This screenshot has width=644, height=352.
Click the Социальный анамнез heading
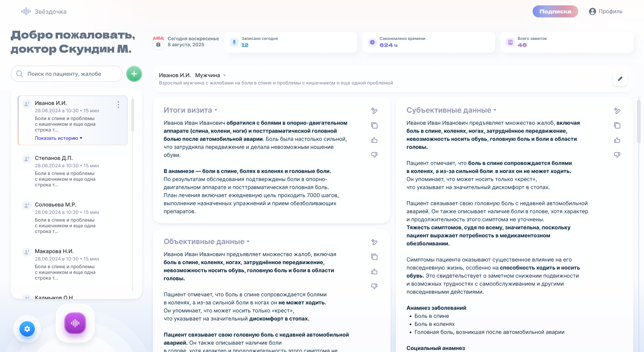[436, 348]
